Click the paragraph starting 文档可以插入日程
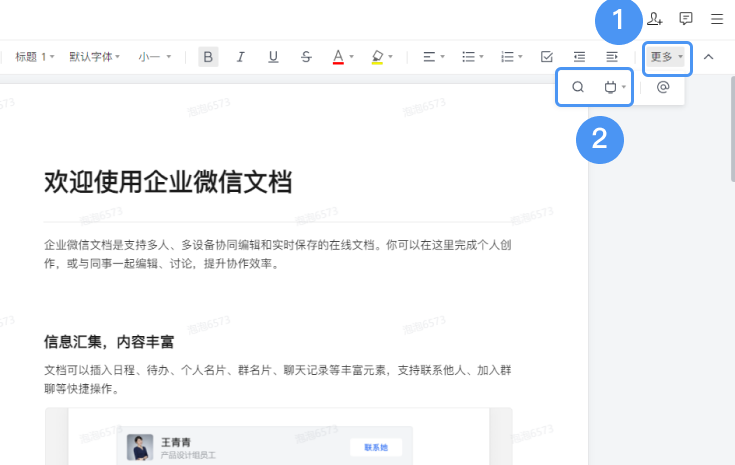Viewport: 735px width, 465px height. tap(278, 379)
